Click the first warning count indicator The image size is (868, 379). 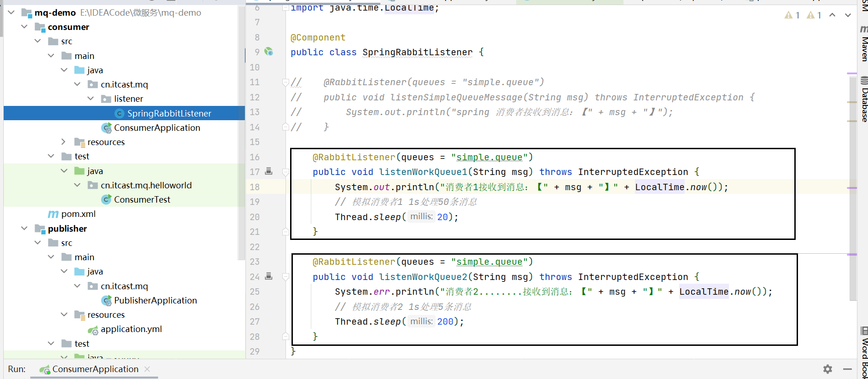pyautogui.click(x=792, y=15)
